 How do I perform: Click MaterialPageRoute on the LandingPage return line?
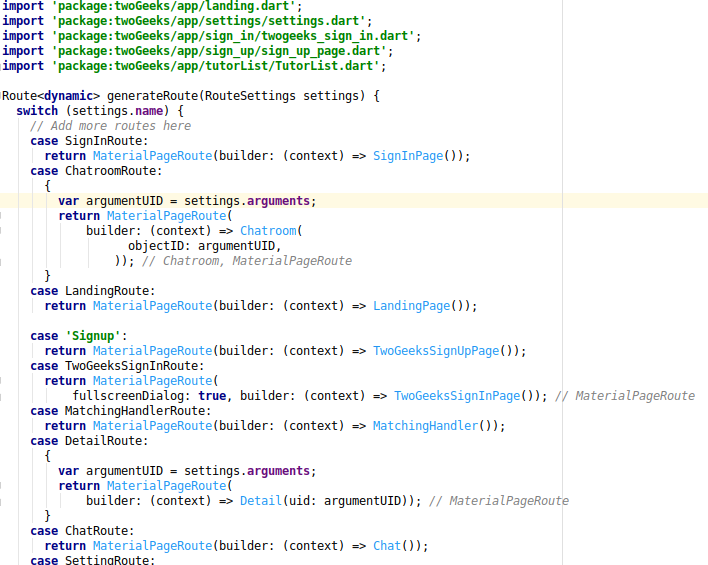click(x=152, y=306)
